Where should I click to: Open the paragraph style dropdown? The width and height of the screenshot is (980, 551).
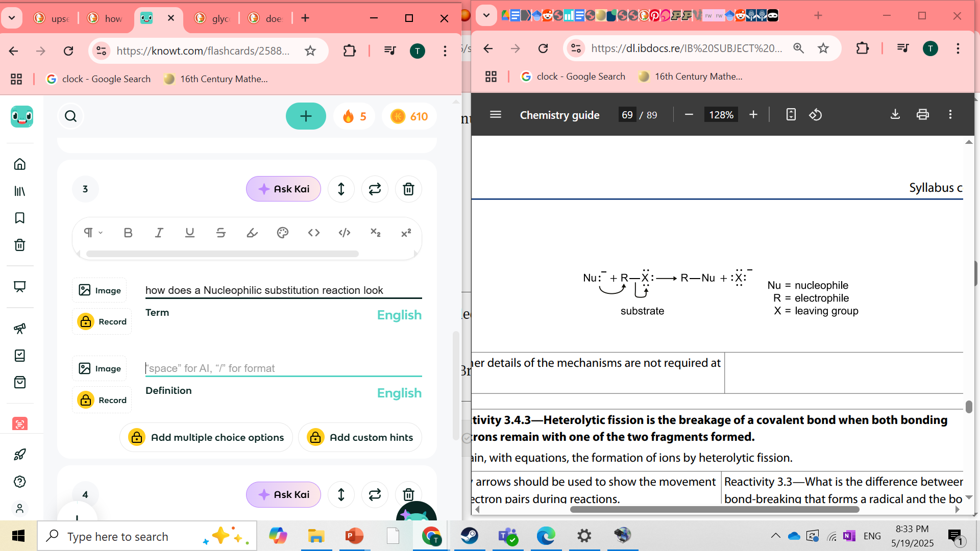point(93,233)
